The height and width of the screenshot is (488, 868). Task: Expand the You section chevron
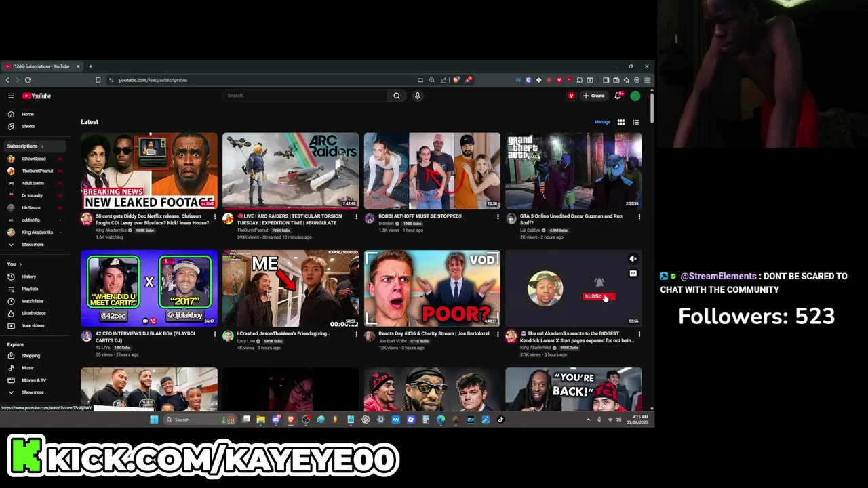coord(20,264)
